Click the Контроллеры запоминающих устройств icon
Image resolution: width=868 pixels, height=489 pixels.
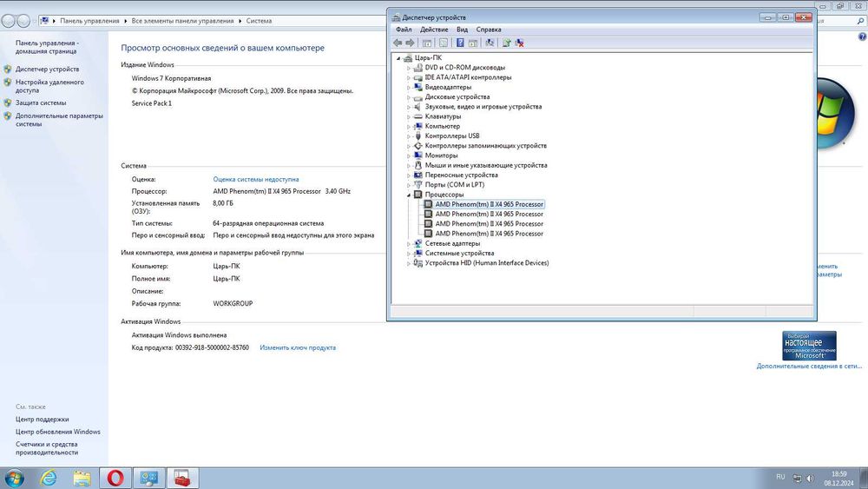tap(418, 146)
